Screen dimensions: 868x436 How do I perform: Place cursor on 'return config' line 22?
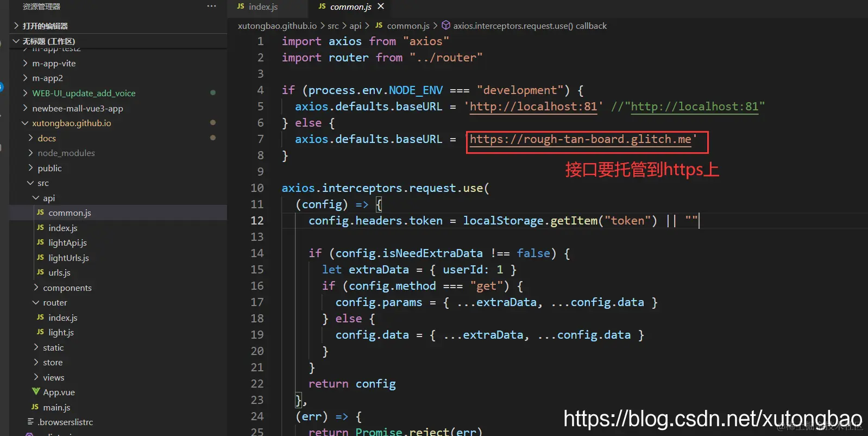pyautogui.click(x=352, y=384)
